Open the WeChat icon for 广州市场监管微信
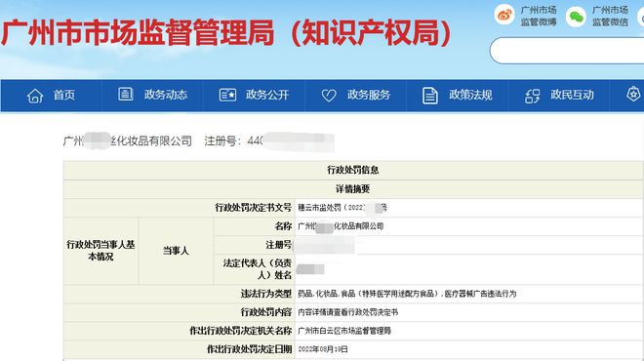 tap(576, 17)
